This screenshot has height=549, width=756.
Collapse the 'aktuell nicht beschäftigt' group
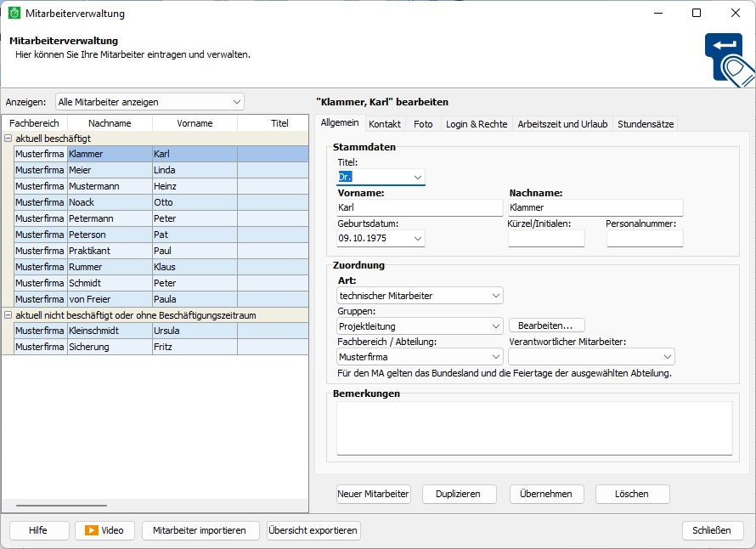pos(8,315)
